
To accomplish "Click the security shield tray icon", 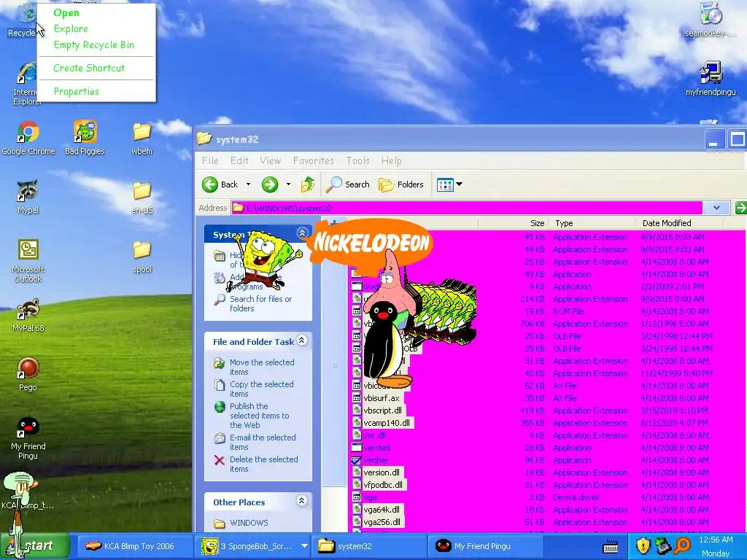I will pos(643,545).
